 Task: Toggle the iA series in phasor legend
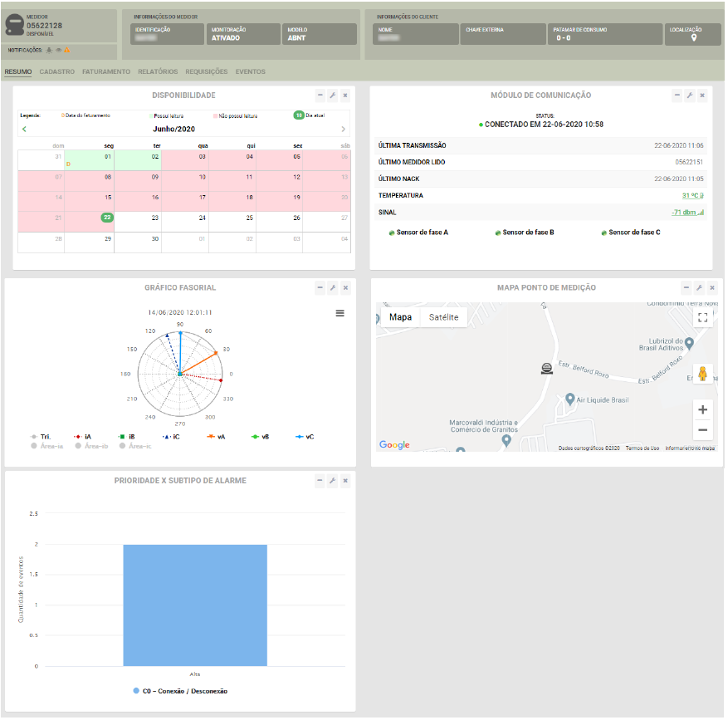[x=82, y=436]
